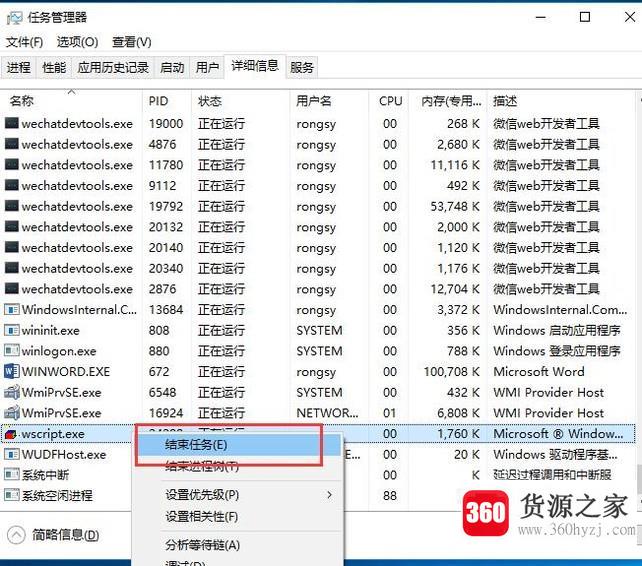Image resolution: width=642 pixels, height=566 pixels.
Task: Click the Microsoft Word description cell
Action: (539, 371)
